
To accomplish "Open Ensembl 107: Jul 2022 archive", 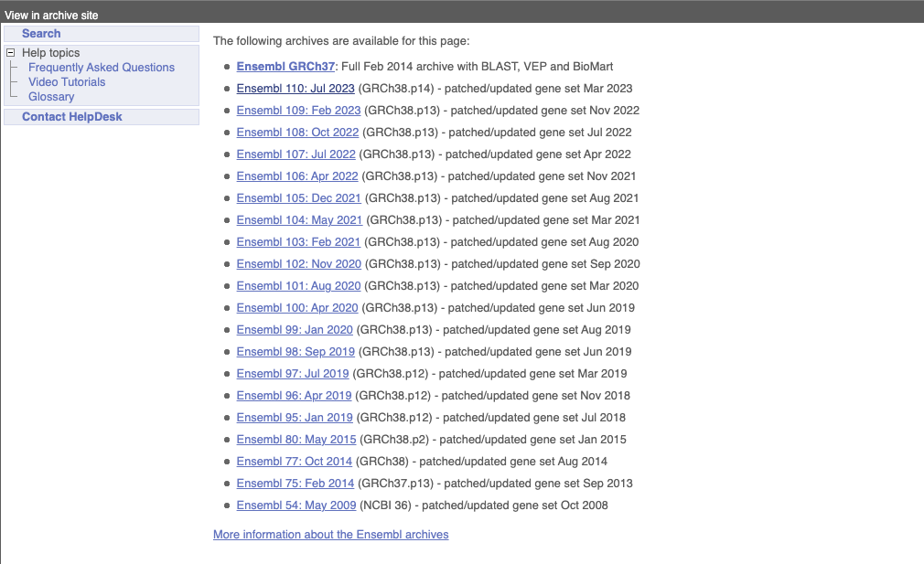I will pos(295,154).
